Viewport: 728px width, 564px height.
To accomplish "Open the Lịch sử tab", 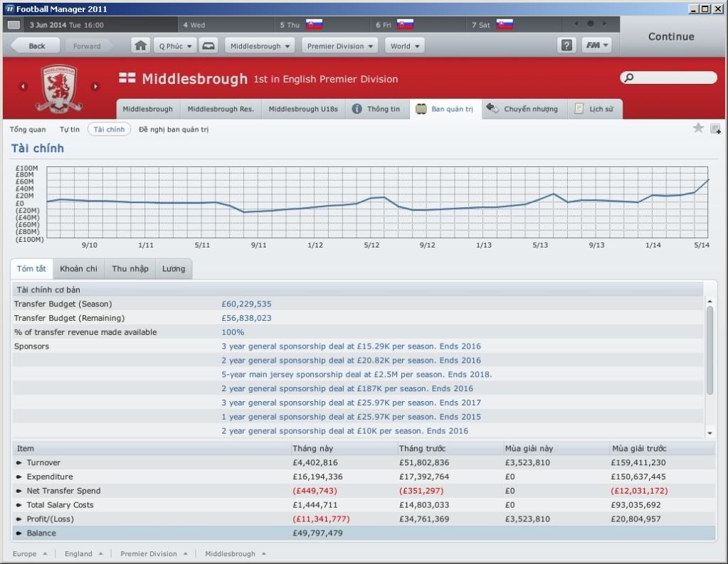I will [x=595, y=109].
